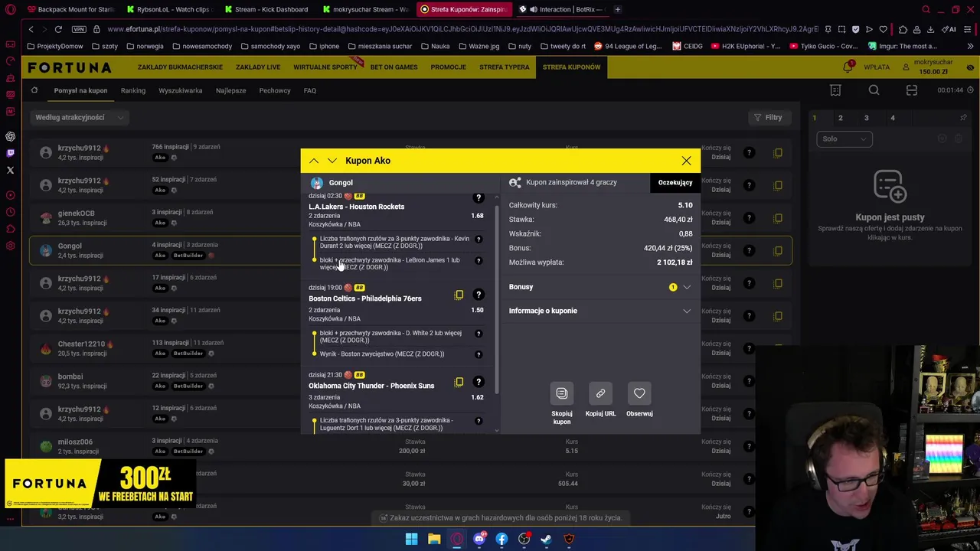Open the FAQ tab
Viewport: 980px width, 551px height.
click(x=310, y=90)
